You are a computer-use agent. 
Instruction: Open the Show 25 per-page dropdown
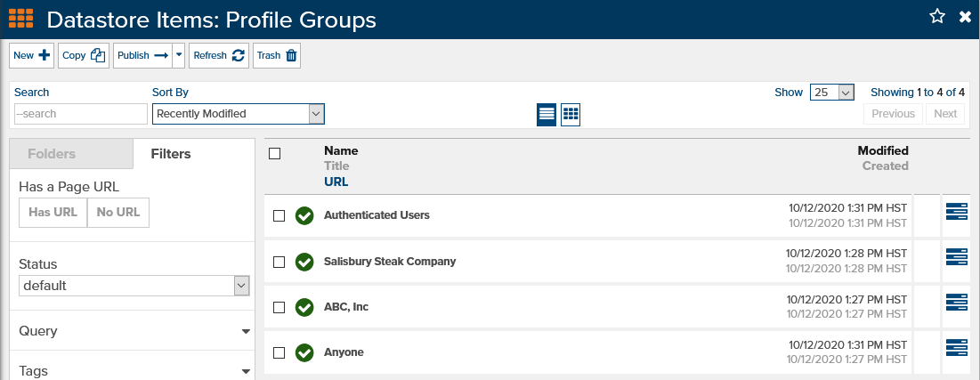point(832,93)
